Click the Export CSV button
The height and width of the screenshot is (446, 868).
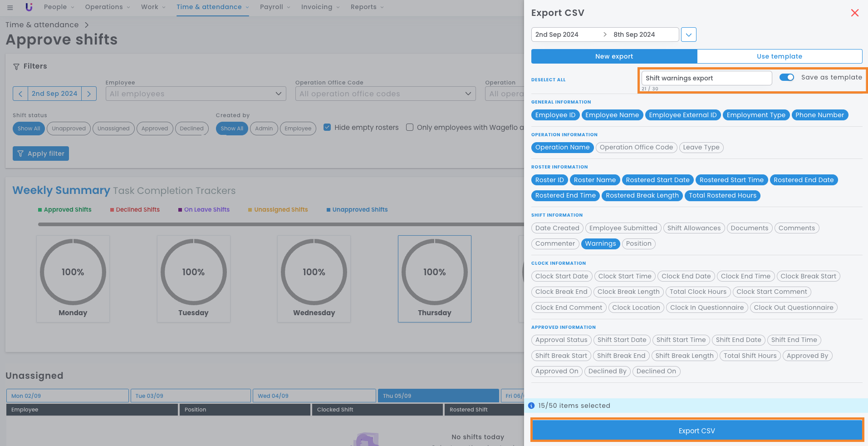[696, 431]
